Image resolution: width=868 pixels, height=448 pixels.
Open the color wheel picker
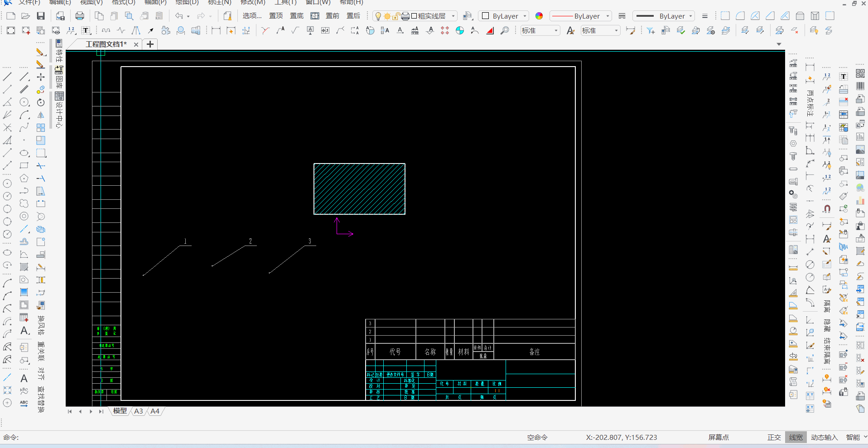[x=539, y=16]
